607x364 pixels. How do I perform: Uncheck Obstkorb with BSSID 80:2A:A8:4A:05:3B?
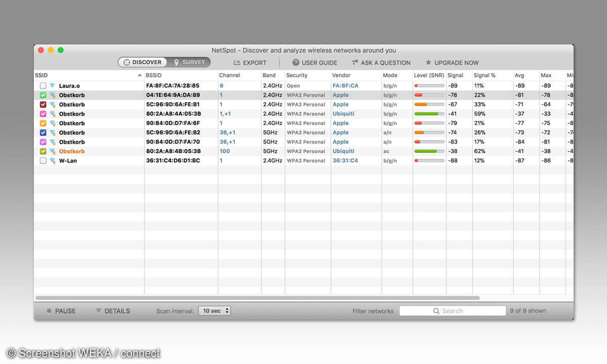click(x=43, y=114)
